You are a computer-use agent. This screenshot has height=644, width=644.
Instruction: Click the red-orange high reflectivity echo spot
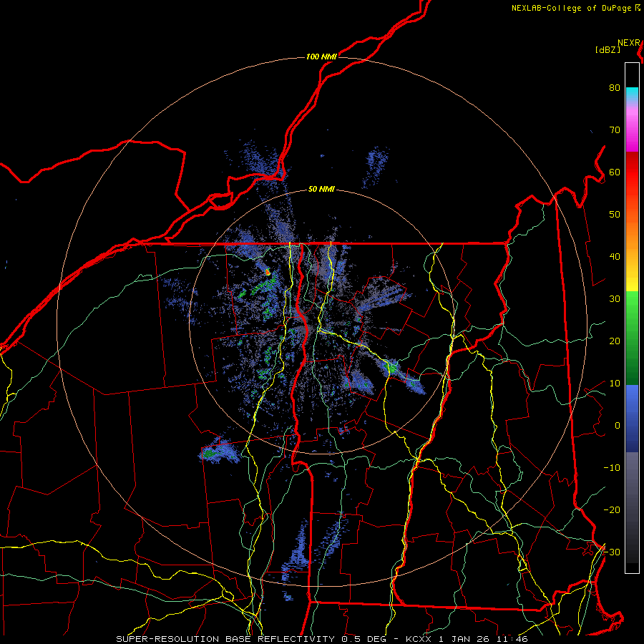(268, 271)
